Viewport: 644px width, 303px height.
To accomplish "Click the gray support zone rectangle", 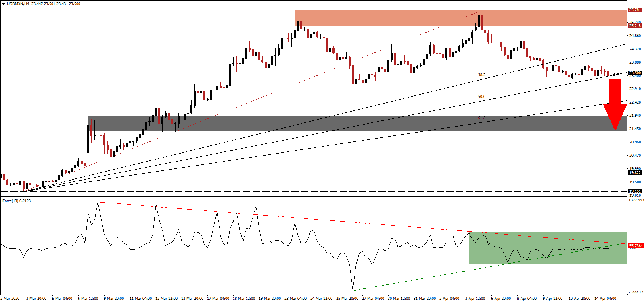I will [x=358, y=124].
